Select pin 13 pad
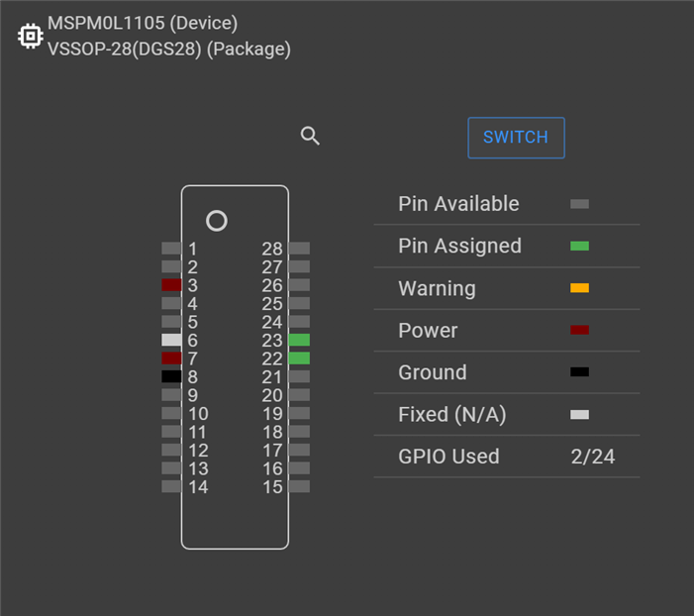This screenshot has width=694, height=616. 171,468
